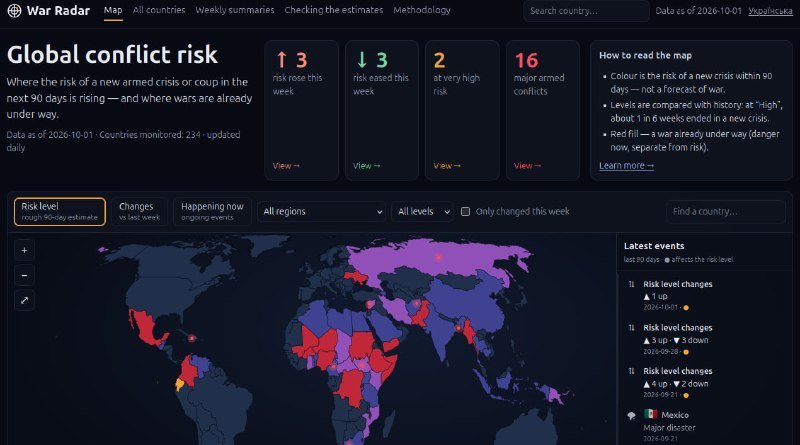Click the glowing event marker on Russia
Image resolution: width=800 pixels, height=445 pixels.
click(438, 257)
